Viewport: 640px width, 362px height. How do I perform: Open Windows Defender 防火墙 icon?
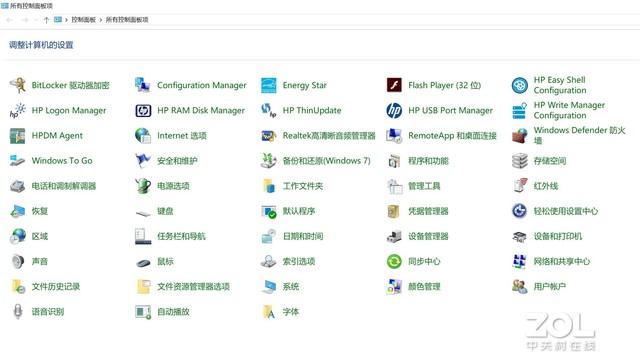pyautogui.click(x=520, y=136)
